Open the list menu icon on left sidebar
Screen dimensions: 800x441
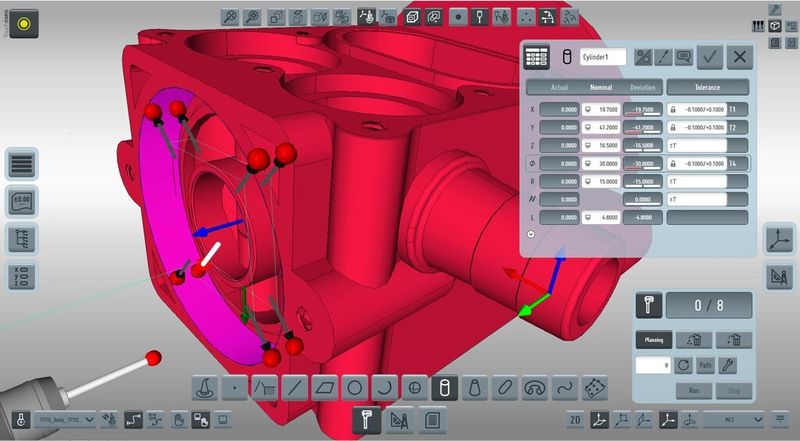(21, 164)
